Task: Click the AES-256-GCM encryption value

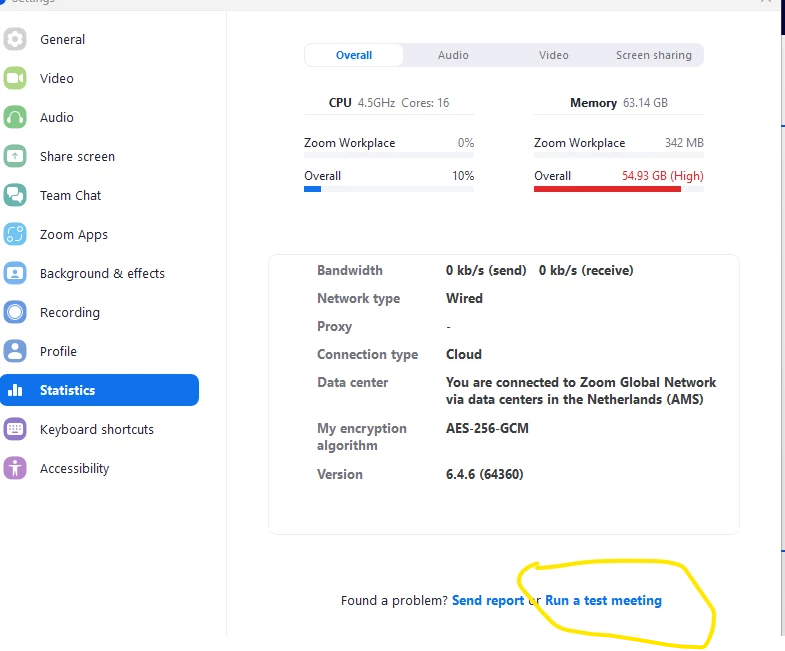Action: coord(487,429)
